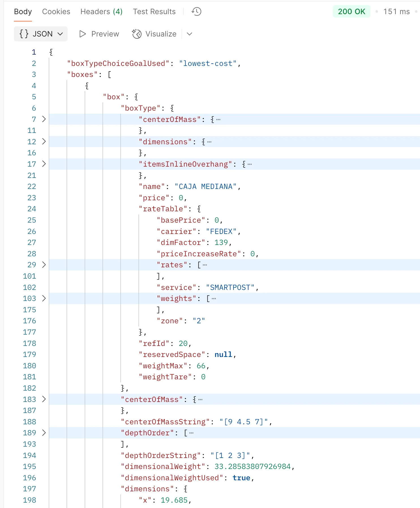Expand the collapsed centerOfMass block at line 7

tap(44, 119)
